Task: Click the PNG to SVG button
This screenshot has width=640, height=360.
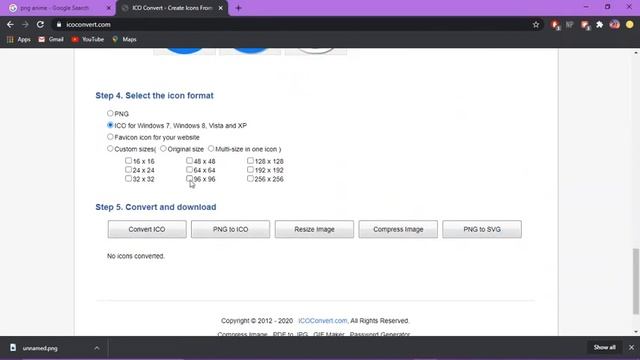Action: click(482, 229)
